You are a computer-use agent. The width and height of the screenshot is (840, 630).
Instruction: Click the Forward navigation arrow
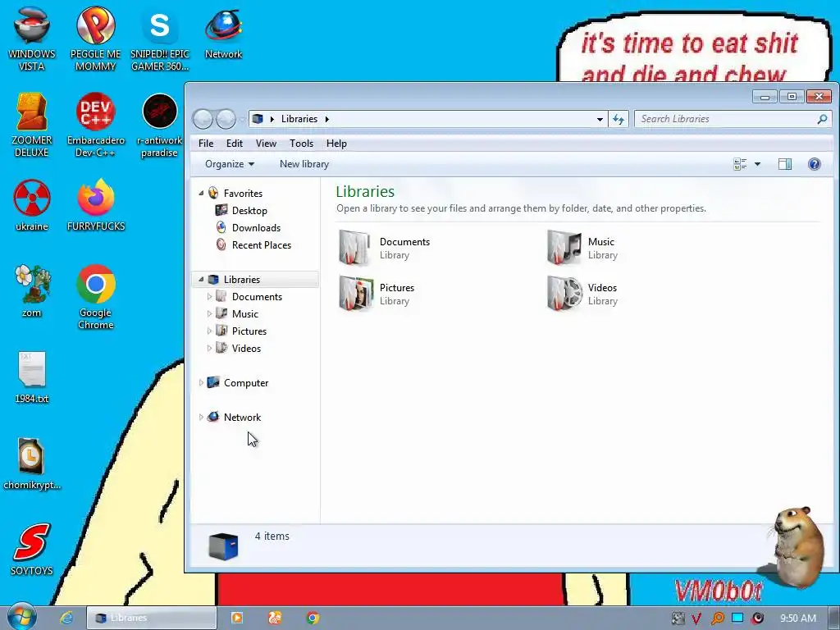226,119
